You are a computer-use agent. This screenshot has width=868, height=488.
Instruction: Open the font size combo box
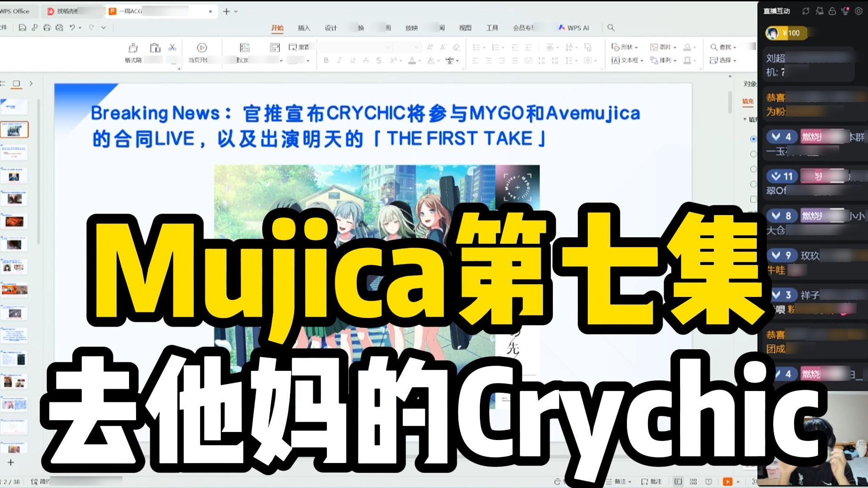click(406, 47)
